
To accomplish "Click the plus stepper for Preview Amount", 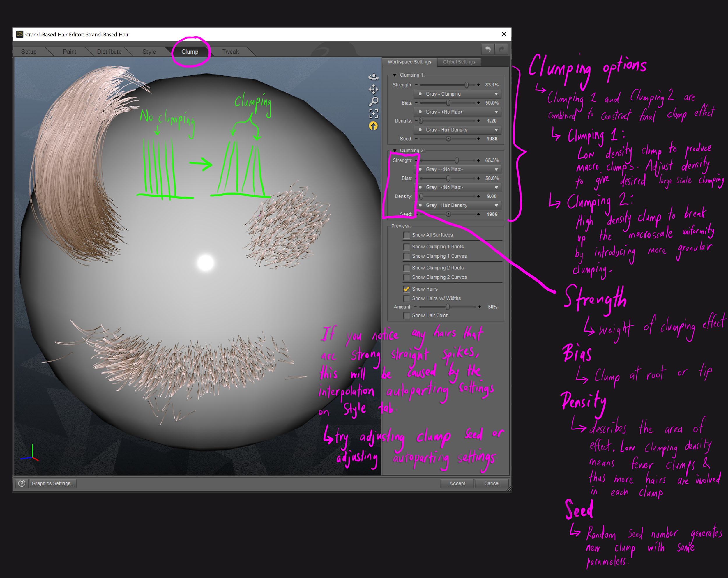I will pyautogui.click(x=479, y=307).
